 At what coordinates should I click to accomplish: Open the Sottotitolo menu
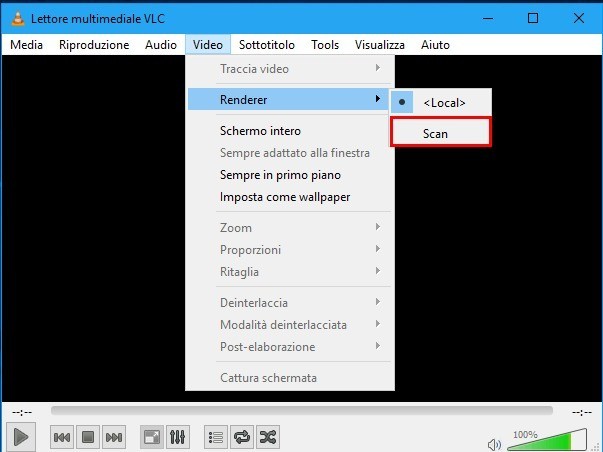(x=267, y=45)
